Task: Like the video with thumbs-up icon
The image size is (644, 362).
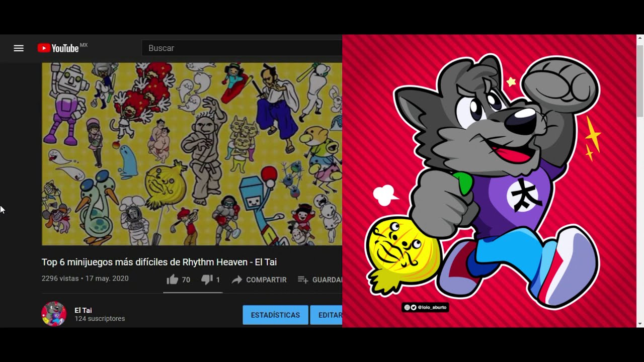Action: (x=172, y=280)
